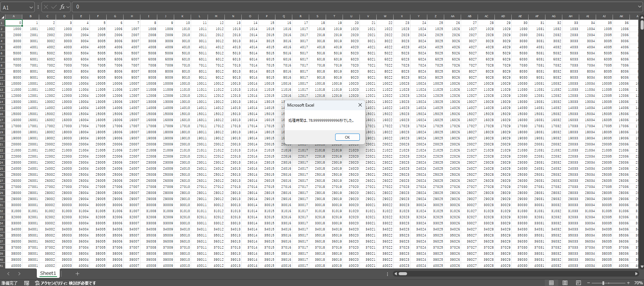Add a new sheet with plus icon
Image resolution: width=644 pixels, height=286 pixels.
[x=77, y=274]
